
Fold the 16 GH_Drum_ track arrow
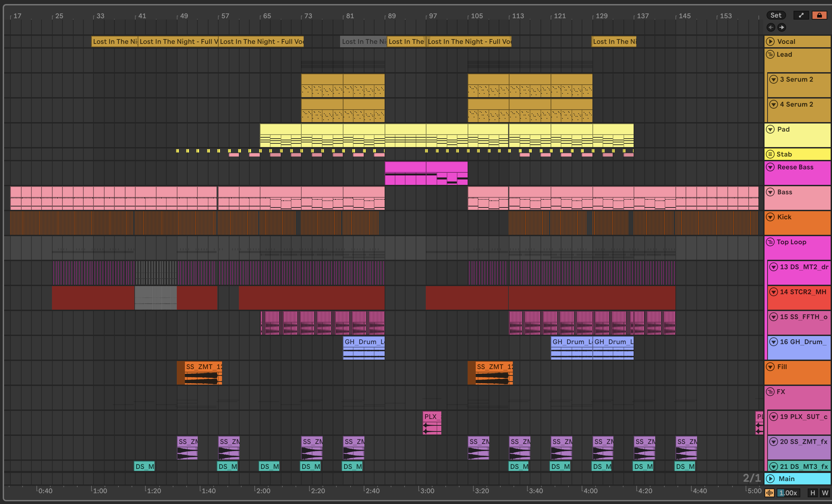[774, 342]
